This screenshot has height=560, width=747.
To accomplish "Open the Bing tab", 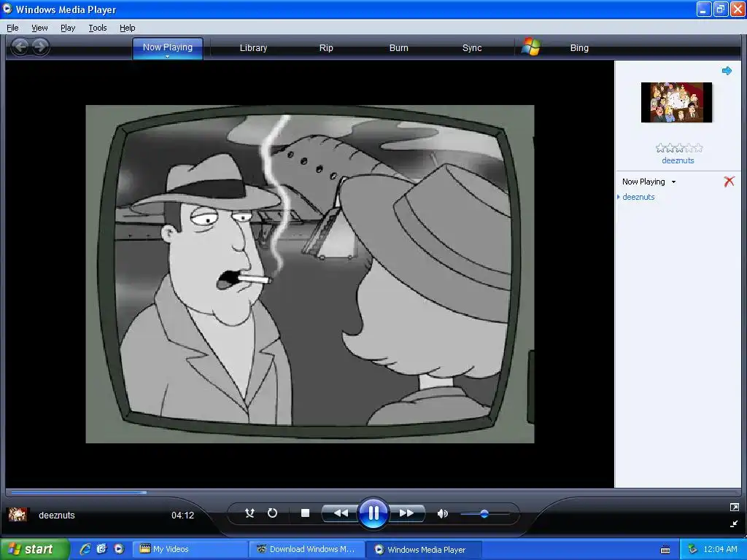I will point(579,47).
